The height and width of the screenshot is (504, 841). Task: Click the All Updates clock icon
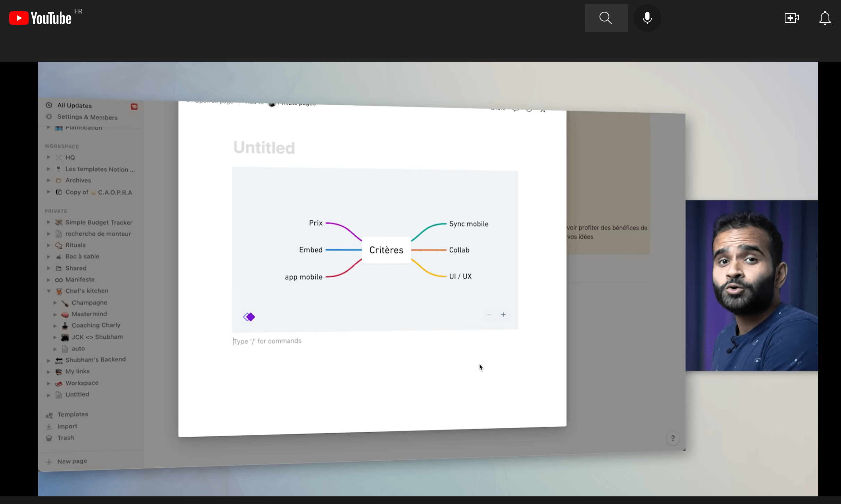(x=49, y=105)
